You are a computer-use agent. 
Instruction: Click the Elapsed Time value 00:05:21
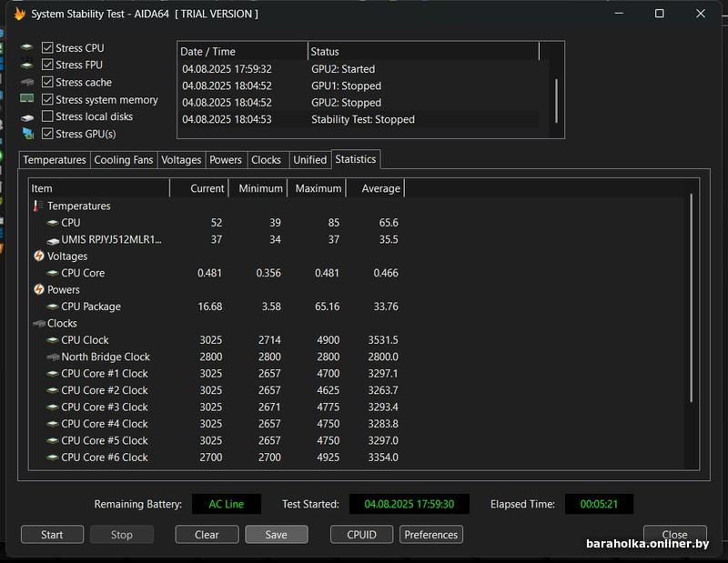coord(599,504)
